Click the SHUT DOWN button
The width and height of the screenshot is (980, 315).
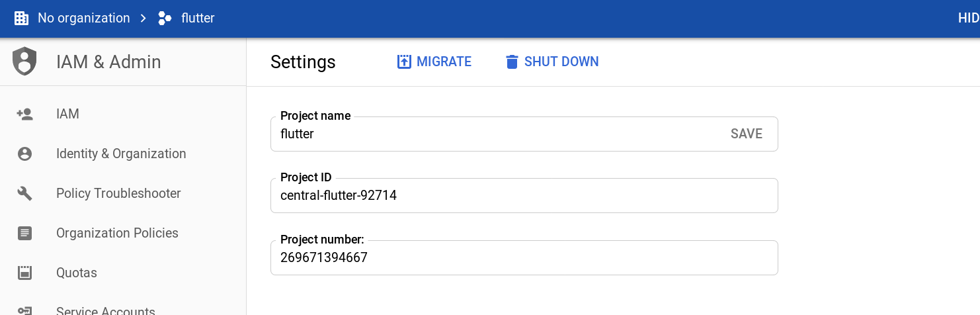[552, 62]
